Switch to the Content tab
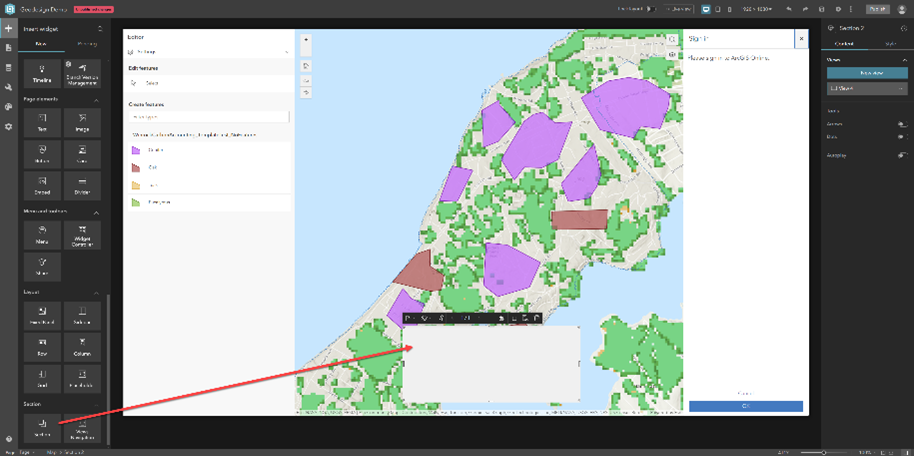 (844, 44)
